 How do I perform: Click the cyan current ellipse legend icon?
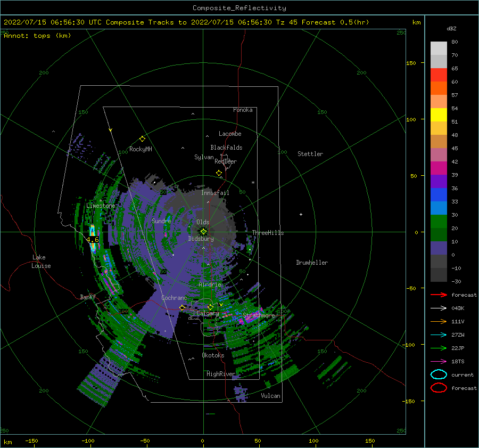coord(439,374)
